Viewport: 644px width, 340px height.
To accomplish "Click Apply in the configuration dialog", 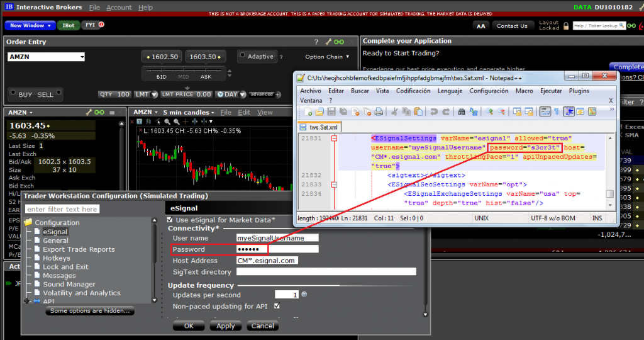I will 226,326.
